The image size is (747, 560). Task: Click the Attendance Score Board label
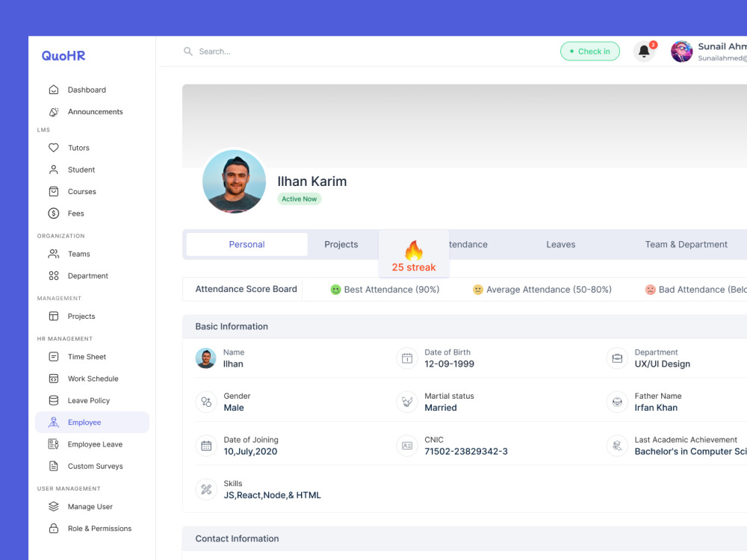point(246,289)
